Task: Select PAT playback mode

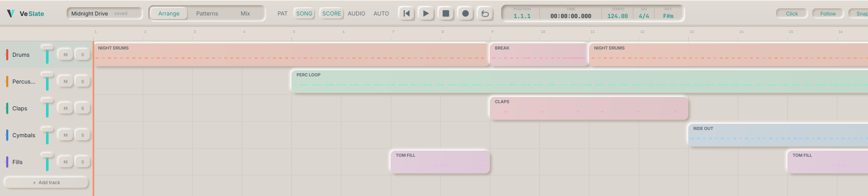Action: click(282, 13)
